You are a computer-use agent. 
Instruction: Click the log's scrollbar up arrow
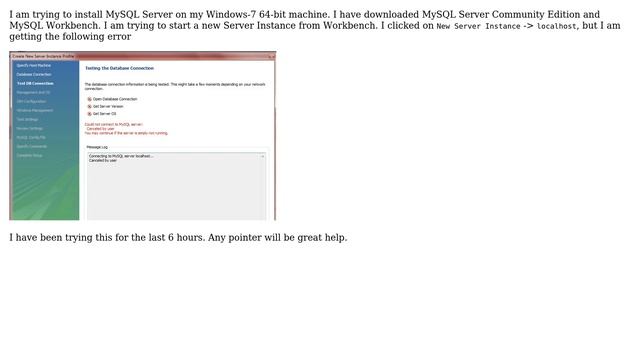pos(262,156)
